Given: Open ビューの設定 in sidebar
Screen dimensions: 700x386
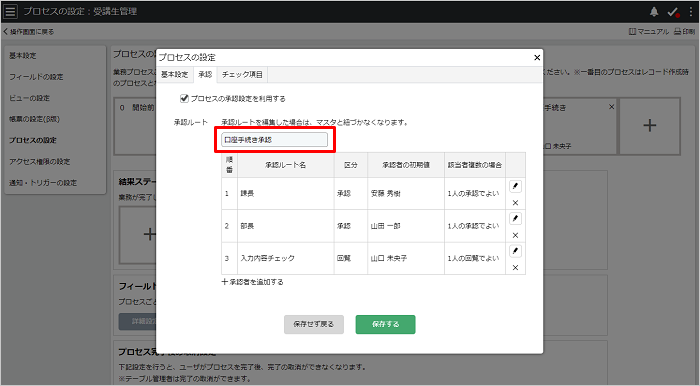Looking at the screenshot, I should 29,98.
